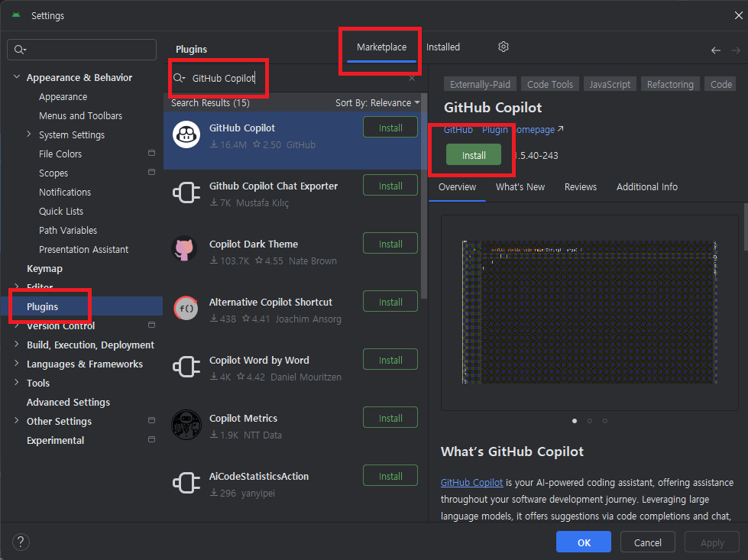
Task: Click the Refactoring tag
Action: point(670,84)
